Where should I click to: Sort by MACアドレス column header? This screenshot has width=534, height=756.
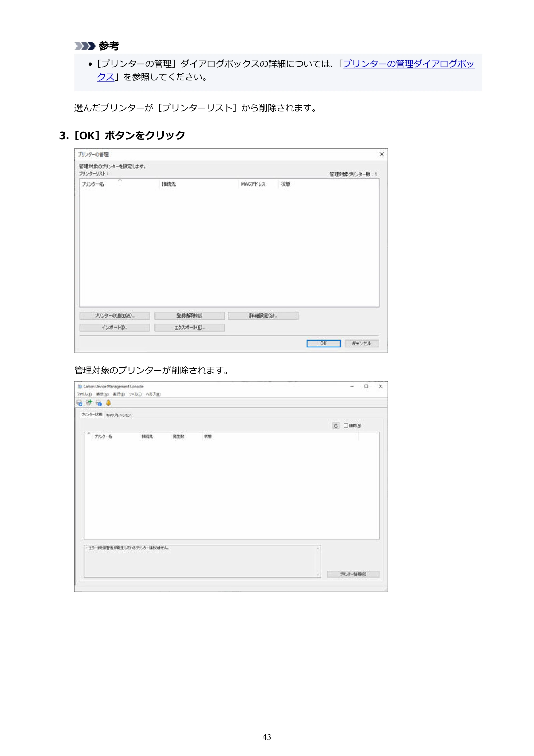pyautogui.click(x=259, y=184)
